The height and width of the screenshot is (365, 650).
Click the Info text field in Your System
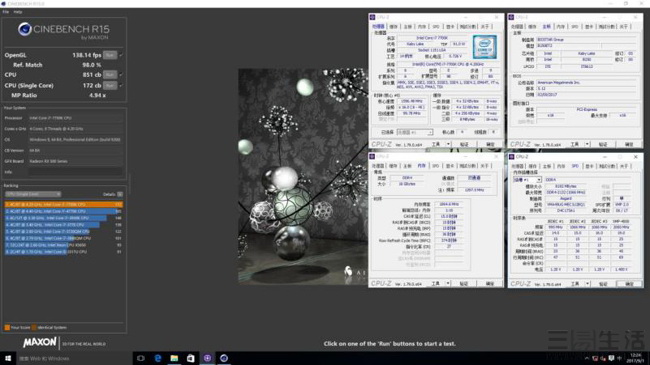pyautogui.click(x=75, y=172)
